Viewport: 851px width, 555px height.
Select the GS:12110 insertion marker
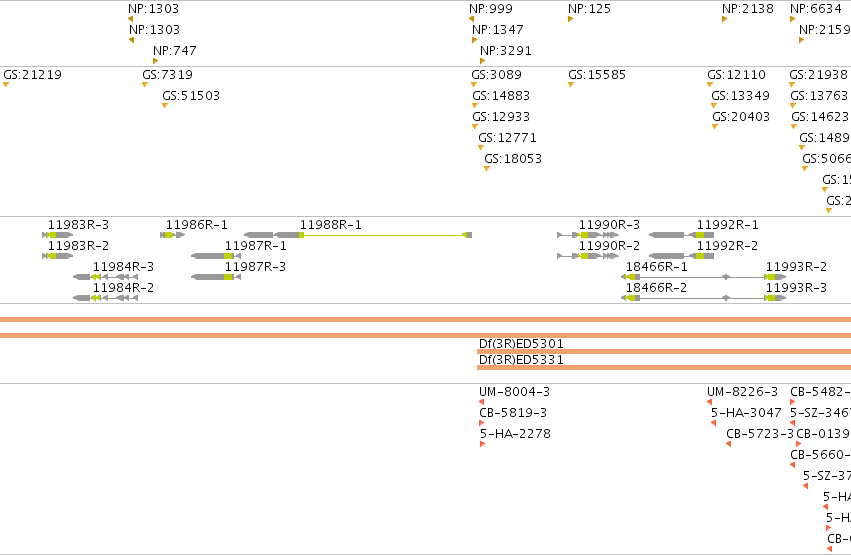coord(710,85)
